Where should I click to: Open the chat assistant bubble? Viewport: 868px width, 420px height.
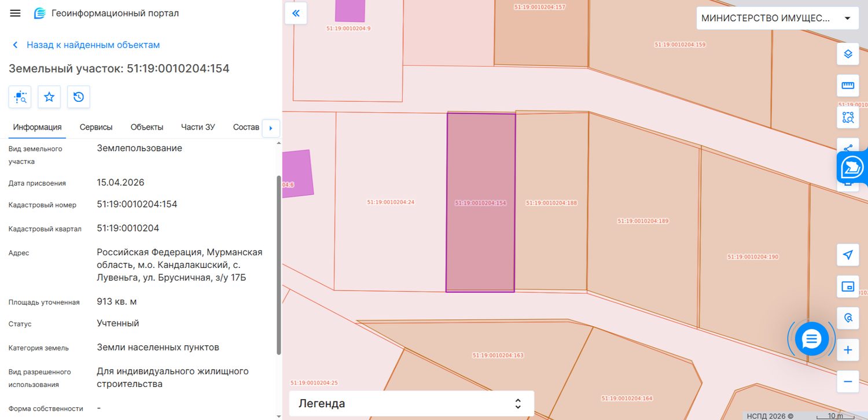812,338
